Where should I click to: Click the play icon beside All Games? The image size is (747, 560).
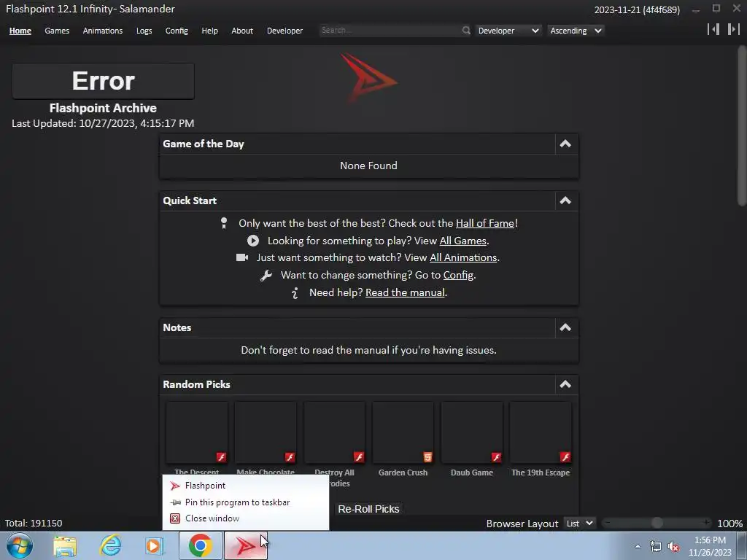(x=253, y=241)
